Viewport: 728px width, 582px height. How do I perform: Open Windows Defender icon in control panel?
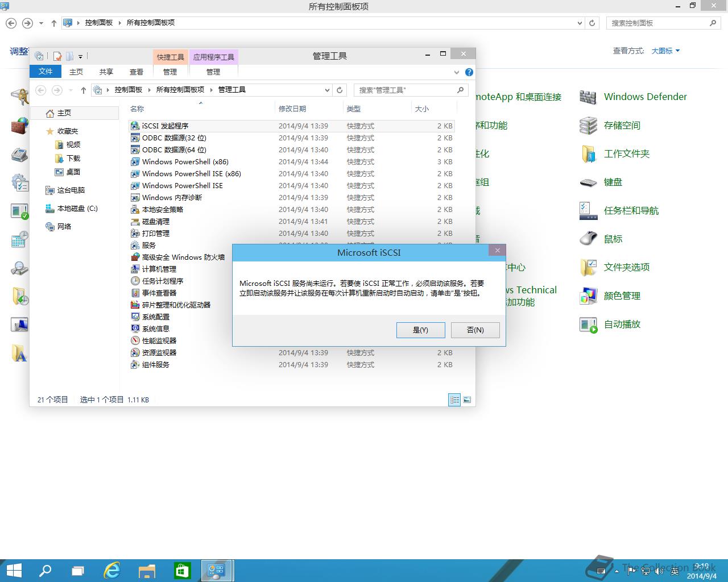pos(588,97)
